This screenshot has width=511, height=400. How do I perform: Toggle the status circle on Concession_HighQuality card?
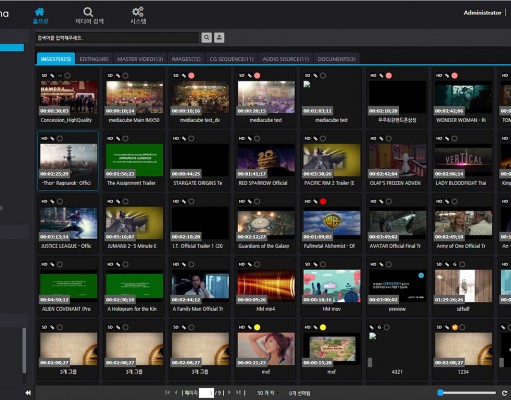(67, 76)
